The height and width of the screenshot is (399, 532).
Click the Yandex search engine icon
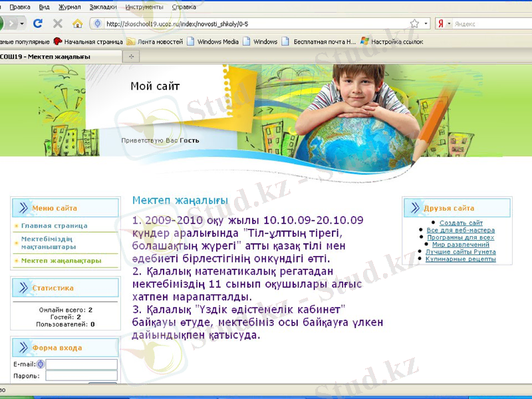(440, 23)
